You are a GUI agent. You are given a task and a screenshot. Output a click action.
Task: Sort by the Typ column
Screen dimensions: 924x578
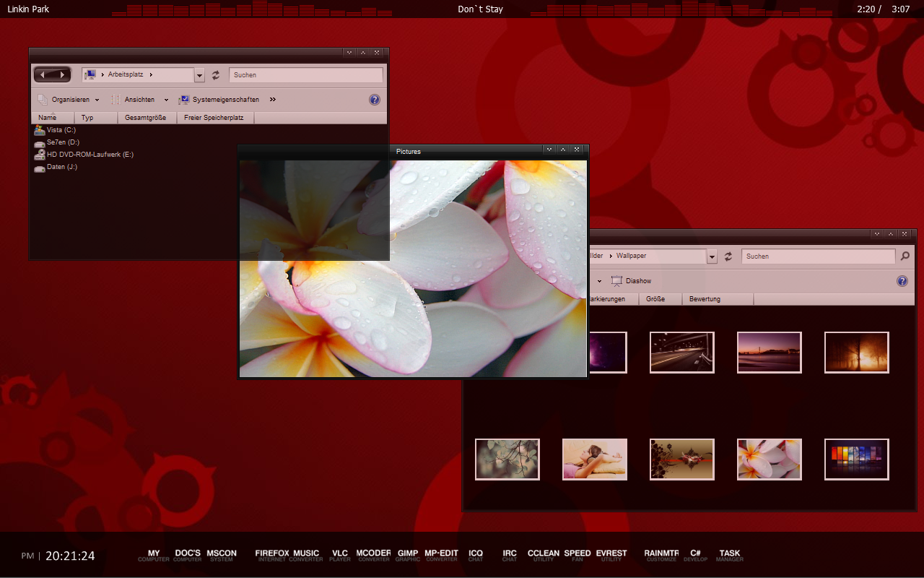click(96, 118)
